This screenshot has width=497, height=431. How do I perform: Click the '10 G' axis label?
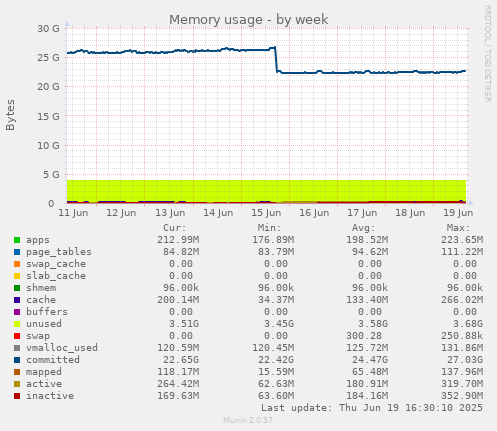tap(48, 145)
